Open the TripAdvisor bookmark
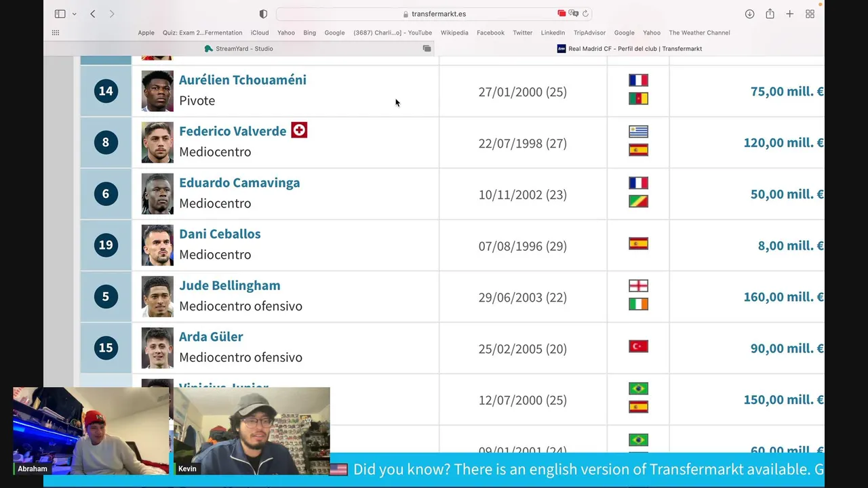This screenshot has width=868, height=488. (589, 33)
